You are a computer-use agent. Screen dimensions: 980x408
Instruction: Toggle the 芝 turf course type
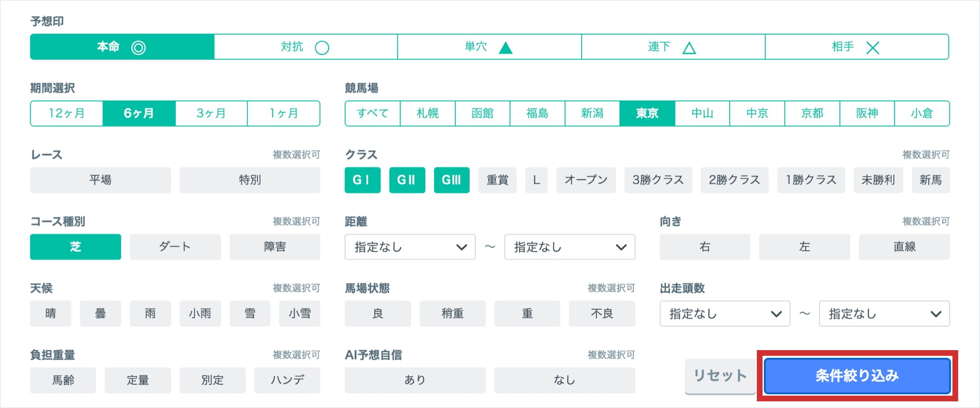pyautogui.click(x=75, y=247)
